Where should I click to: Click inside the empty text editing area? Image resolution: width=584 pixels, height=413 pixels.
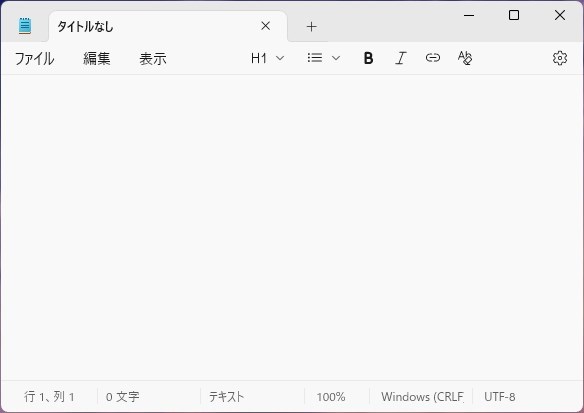(292, 227)
